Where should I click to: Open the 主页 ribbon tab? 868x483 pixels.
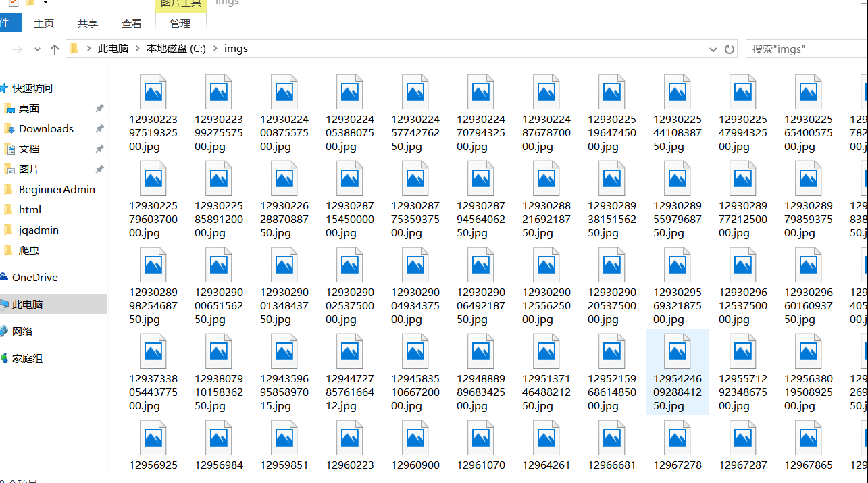pyautogui.click(x=44, y=23)
